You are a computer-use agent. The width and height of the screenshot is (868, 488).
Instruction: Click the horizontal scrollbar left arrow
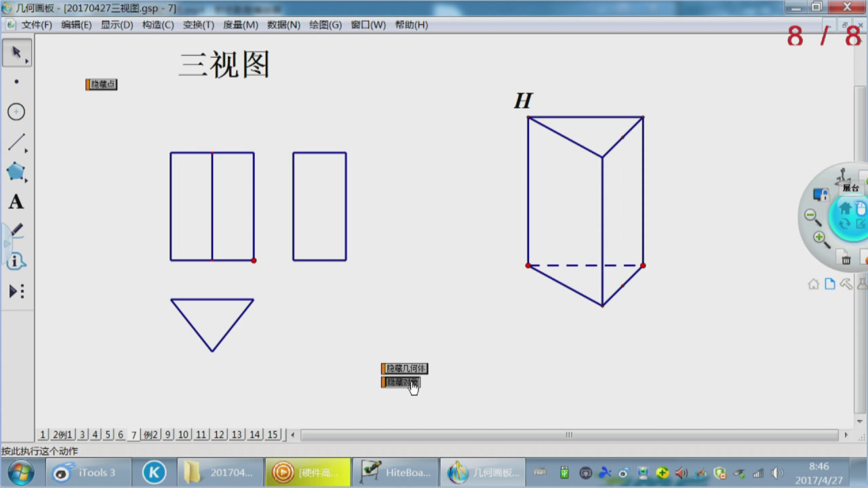click(x=293, y=435)
